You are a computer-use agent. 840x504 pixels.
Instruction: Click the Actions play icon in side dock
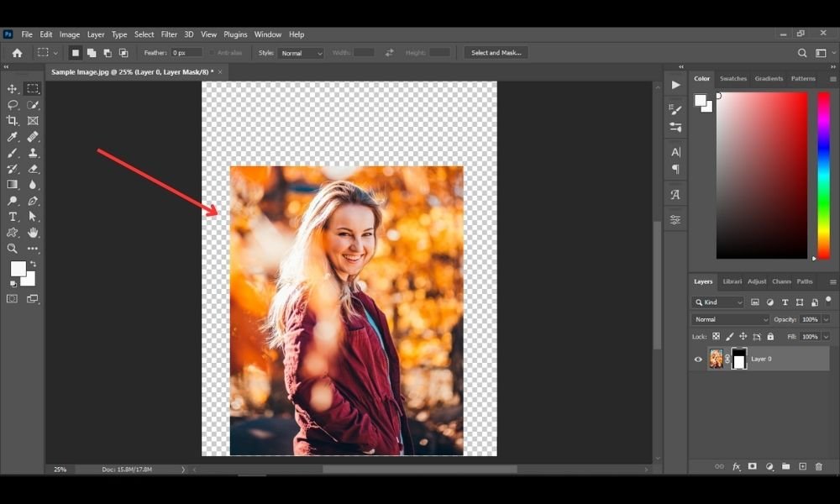pos(675,85)
